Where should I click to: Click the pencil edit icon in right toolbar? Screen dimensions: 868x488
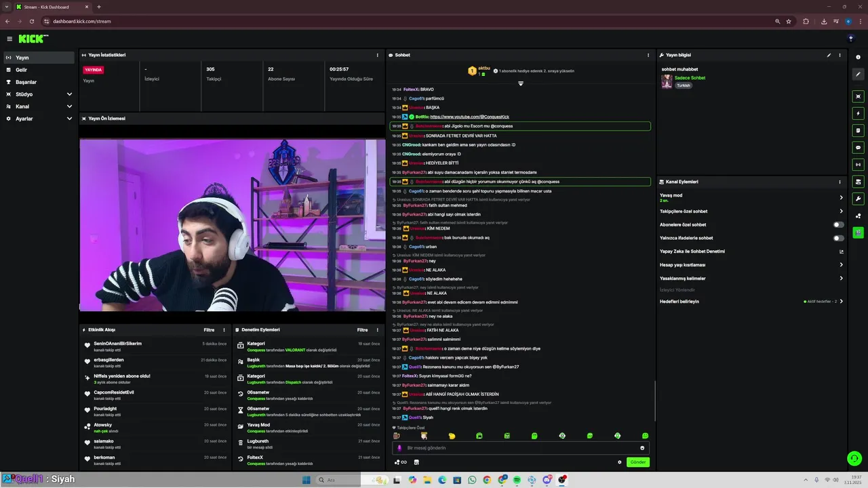[859, 75]
